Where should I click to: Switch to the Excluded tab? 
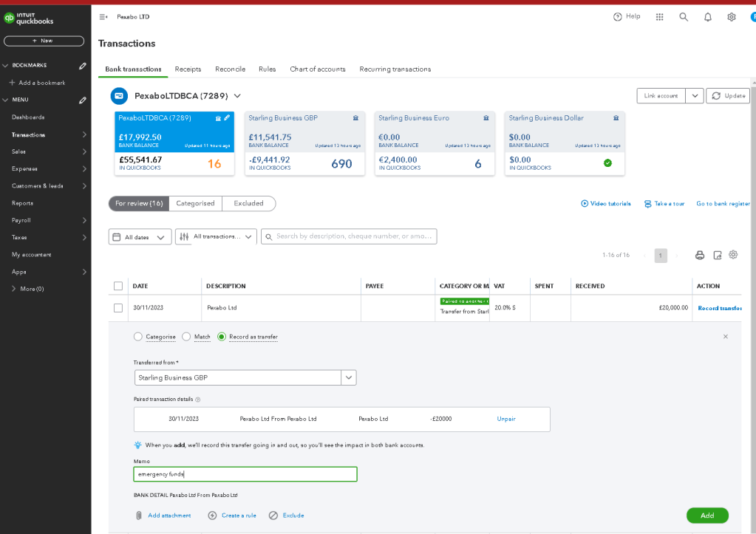pyautogui.click(x=249, y=203)
